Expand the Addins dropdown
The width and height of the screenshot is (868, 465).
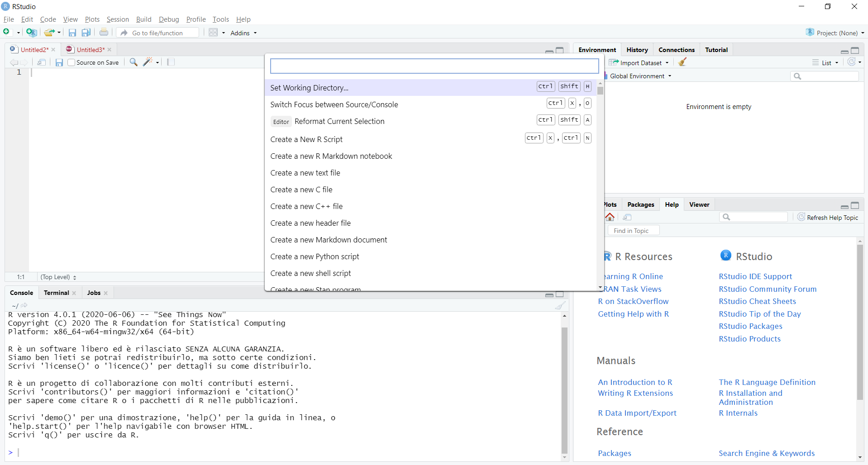(243, 33)
